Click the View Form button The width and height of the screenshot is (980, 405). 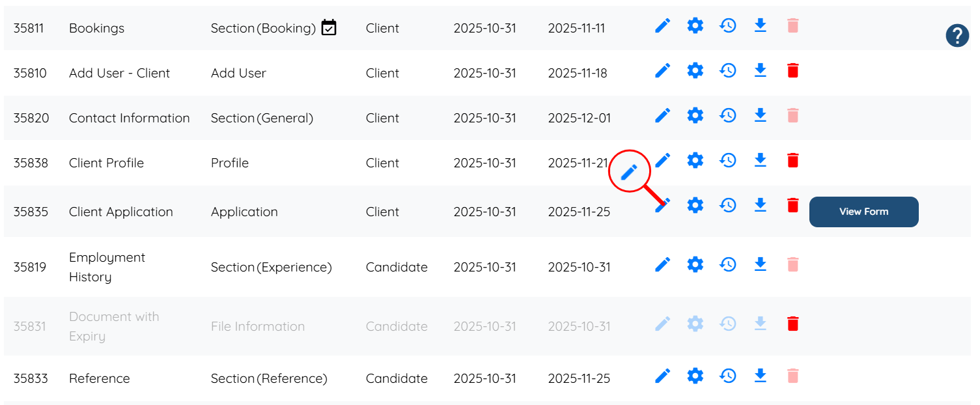tap(863, 212)
